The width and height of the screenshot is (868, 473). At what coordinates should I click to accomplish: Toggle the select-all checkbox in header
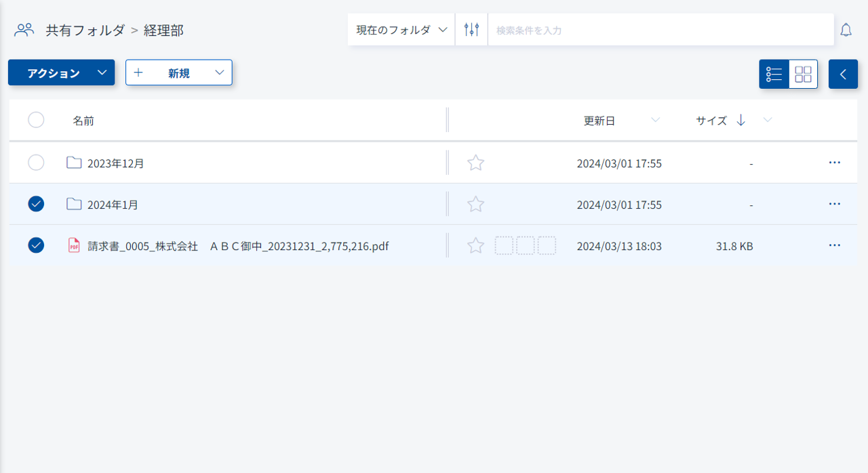36,120
